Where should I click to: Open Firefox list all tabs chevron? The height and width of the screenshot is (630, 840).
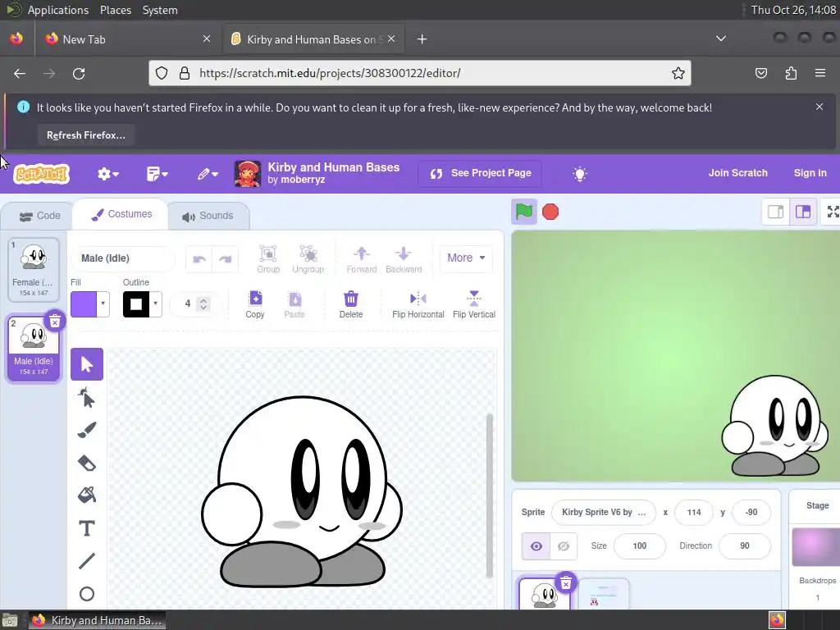[x=721, y=39]
